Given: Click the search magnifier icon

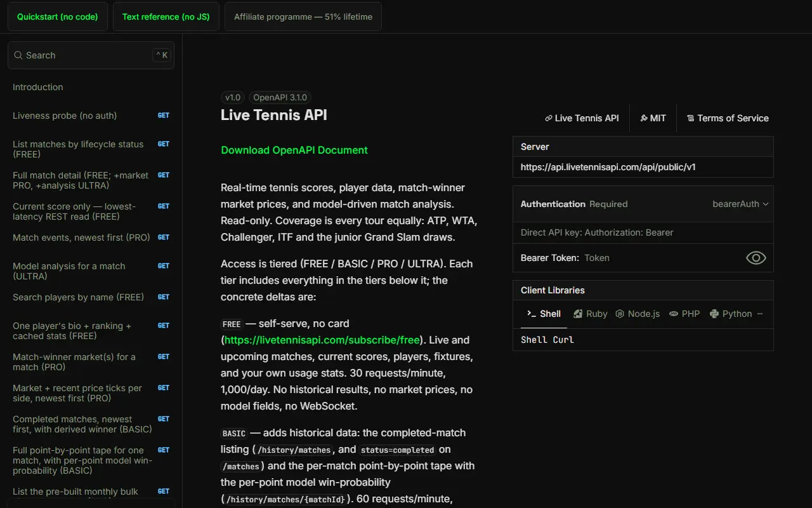Looking at the screenshot, I should pos(18,55).
